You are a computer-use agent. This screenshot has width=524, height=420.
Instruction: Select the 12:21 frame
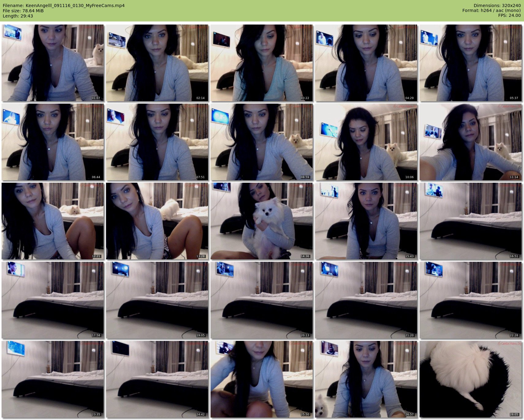[53, 221]
